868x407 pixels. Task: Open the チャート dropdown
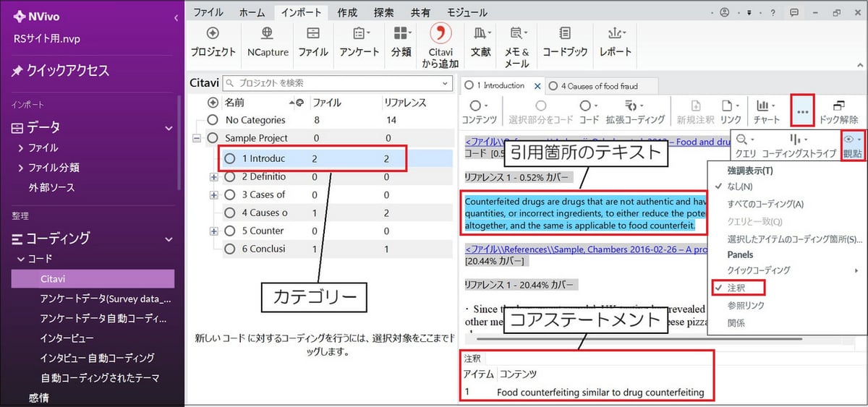[766, 112]
